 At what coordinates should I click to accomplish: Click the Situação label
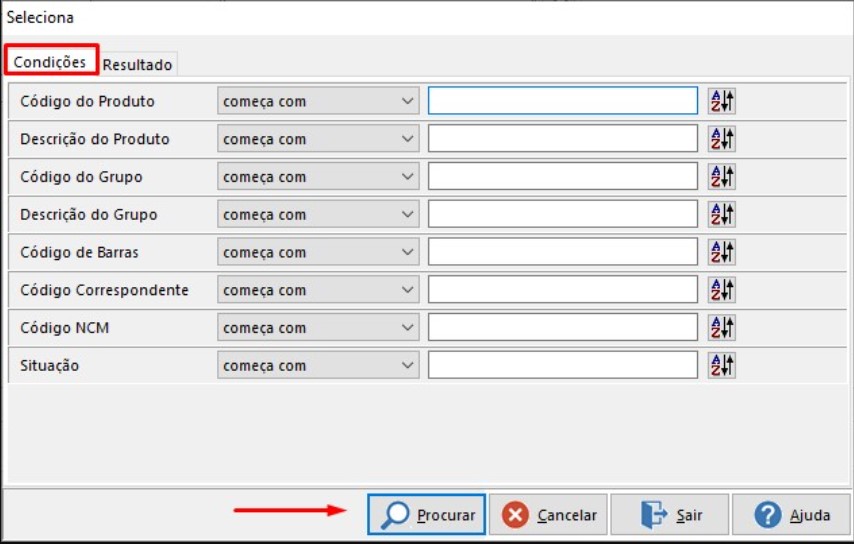(x=50, y=365)
